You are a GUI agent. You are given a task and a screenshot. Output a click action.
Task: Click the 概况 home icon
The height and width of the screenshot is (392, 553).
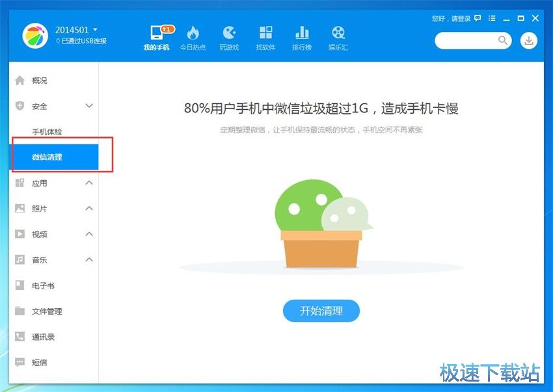point(20,81)
